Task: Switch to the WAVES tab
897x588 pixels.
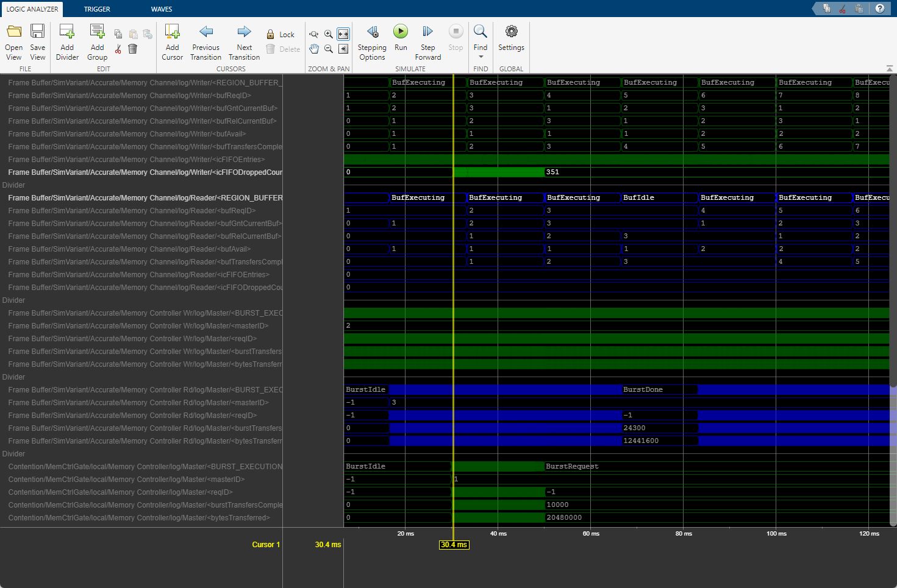Action: click(x=162, y=9)
